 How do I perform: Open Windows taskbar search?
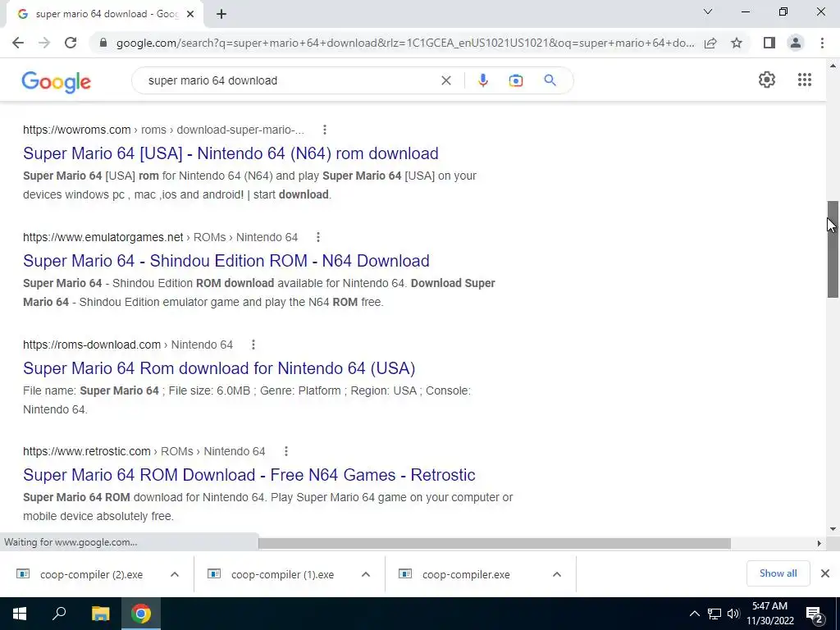pos(59,614)
